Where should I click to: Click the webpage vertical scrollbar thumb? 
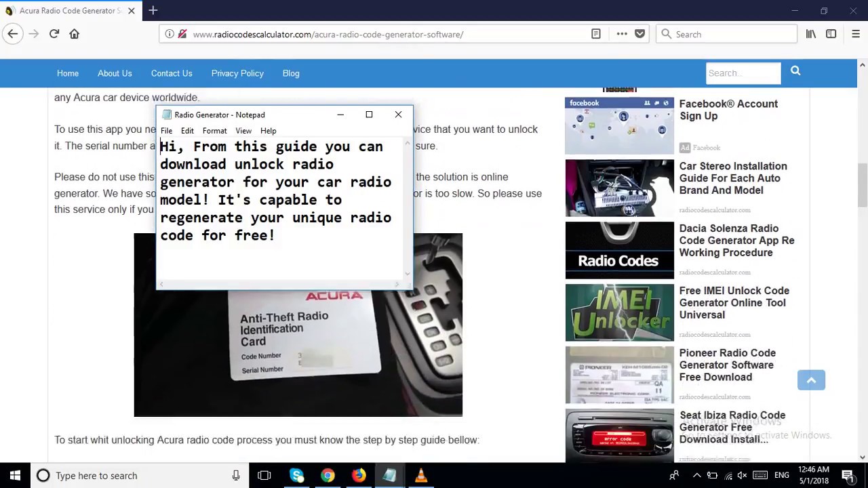point(863,186)
